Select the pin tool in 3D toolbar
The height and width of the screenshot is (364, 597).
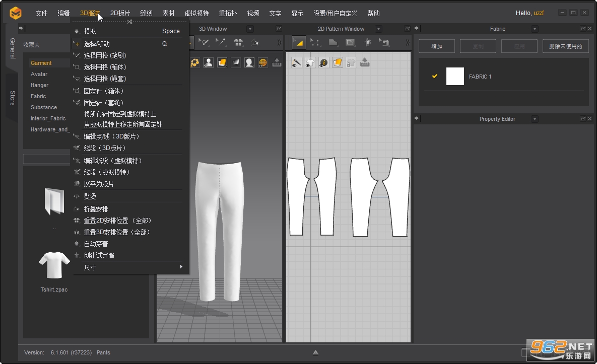pyautogui.click(x=221, y=42)
